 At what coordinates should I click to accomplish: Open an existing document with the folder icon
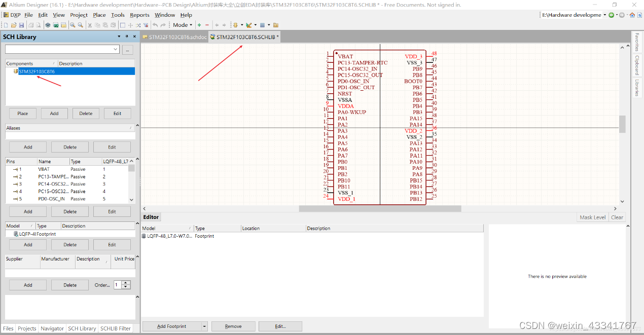coord(14,25)
